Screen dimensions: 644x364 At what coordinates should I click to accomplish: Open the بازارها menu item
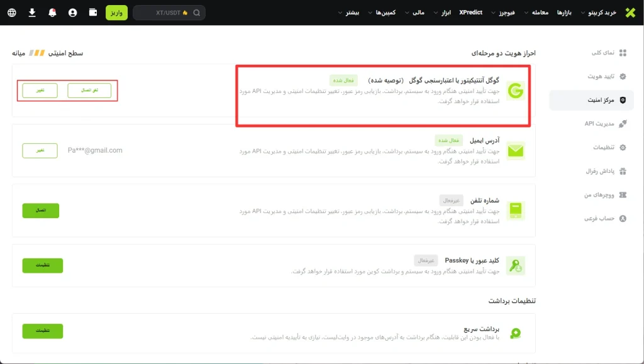pyautogui.click(x=564, y=13)
